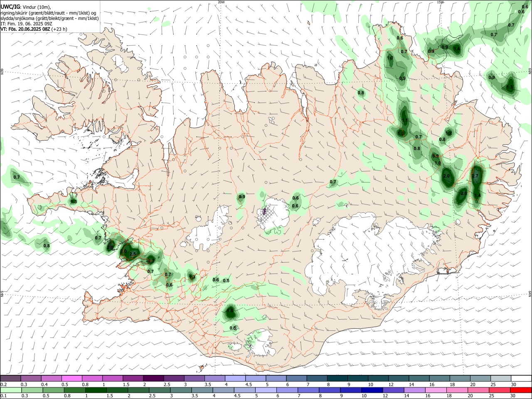
Task: Click the 1.2 precipitation value on the map
Action: [448, 133]
